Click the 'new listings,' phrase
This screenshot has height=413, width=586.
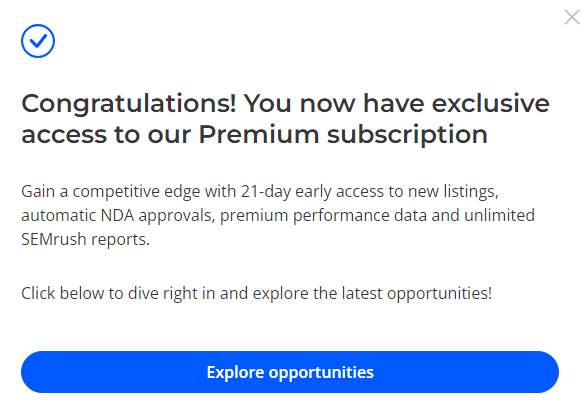pyautogui.click(x=453, y=191)
